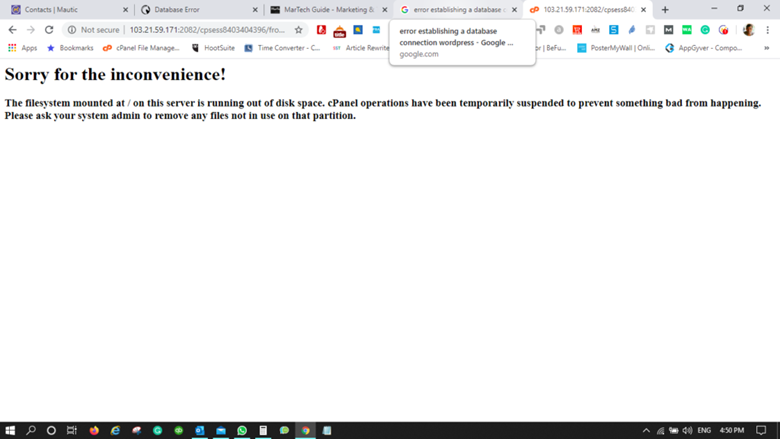Click the Chrome icon in the taskbar
Screen dimensions: 780x439
305,430
